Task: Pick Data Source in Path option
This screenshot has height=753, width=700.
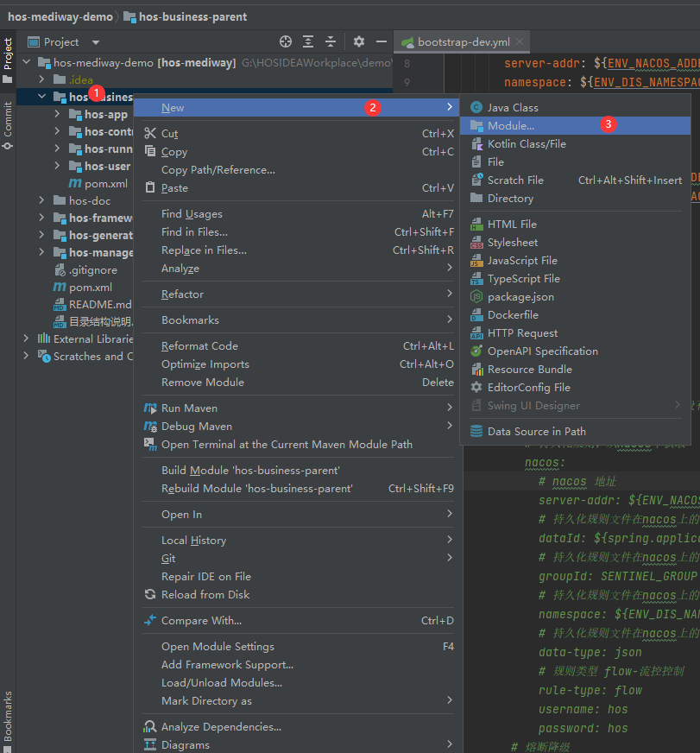Action: tap(536, 431)
